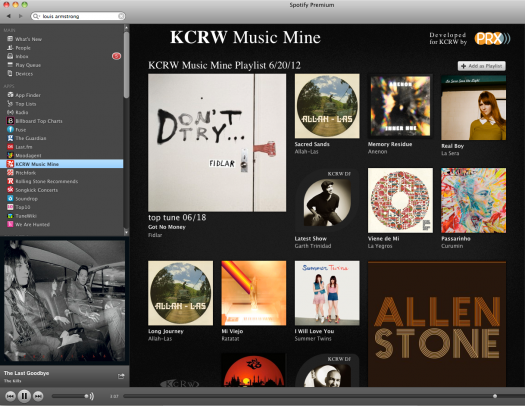Open the Fidlar Don't Try album cover
Viewport: 525px width, 406px height.
217,143
